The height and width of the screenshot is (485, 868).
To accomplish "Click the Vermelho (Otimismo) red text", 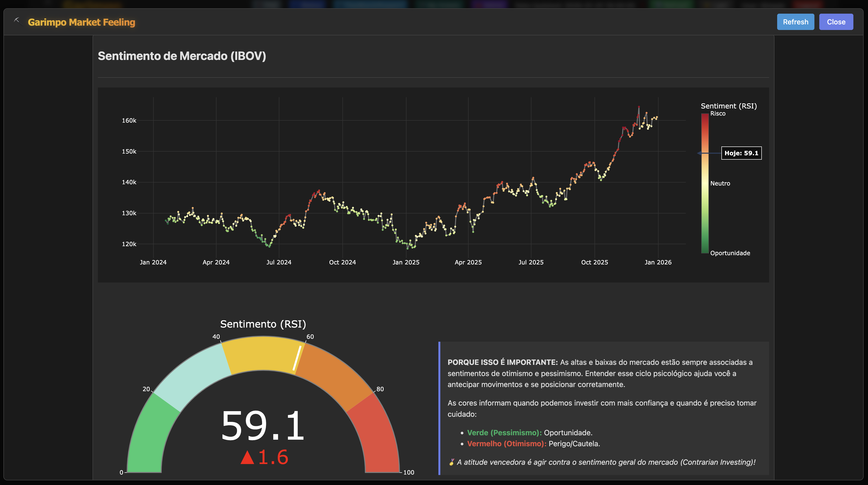I will 506,444.
